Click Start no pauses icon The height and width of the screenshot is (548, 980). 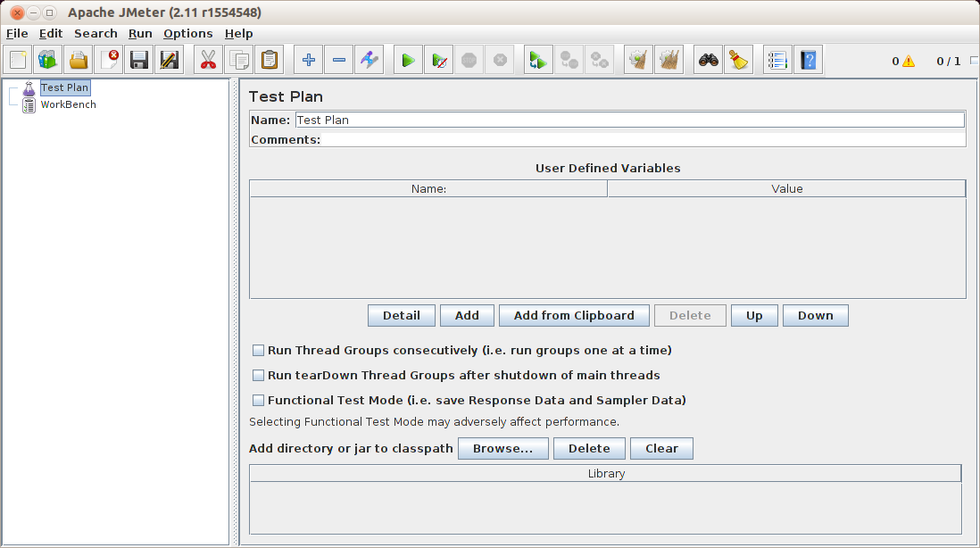pyautogui.click(x=439, y=60)
